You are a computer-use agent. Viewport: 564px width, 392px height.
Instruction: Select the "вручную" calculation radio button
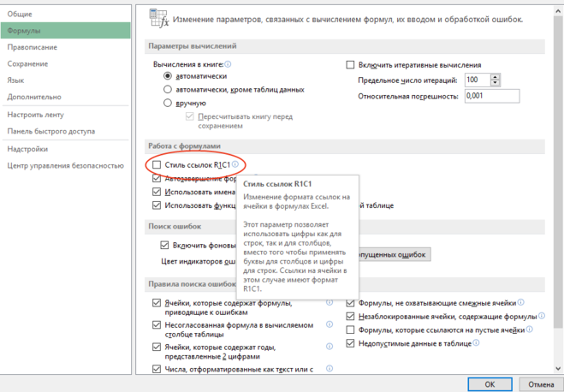168,103
